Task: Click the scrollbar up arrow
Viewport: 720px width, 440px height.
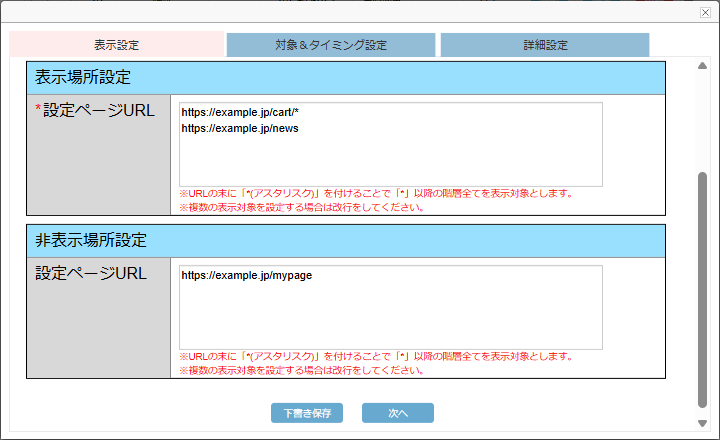Action: point(702,66)
